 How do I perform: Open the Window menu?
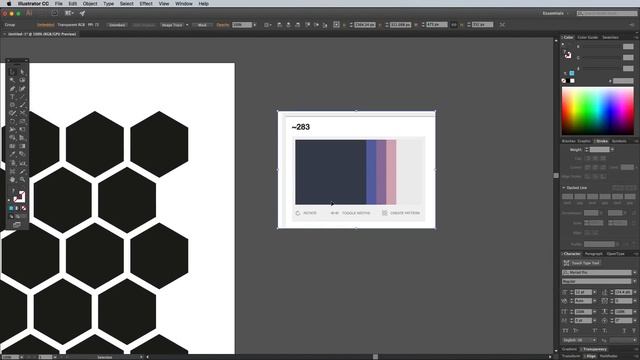(184, 4)
